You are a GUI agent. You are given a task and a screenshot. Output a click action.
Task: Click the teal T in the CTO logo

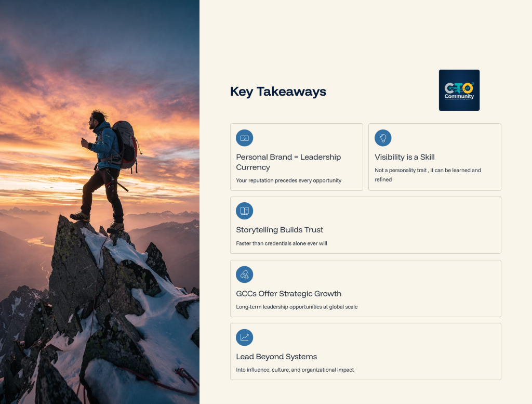point(459,85)
